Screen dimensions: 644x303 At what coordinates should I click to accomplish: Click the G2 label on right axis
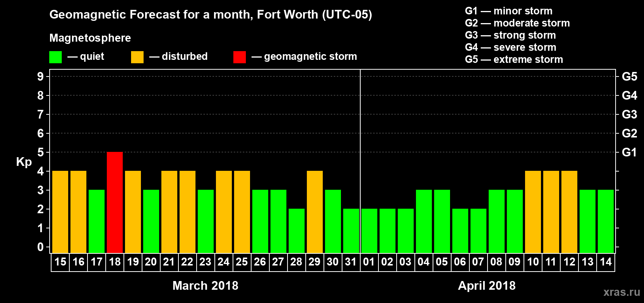(x=630, y=133)
